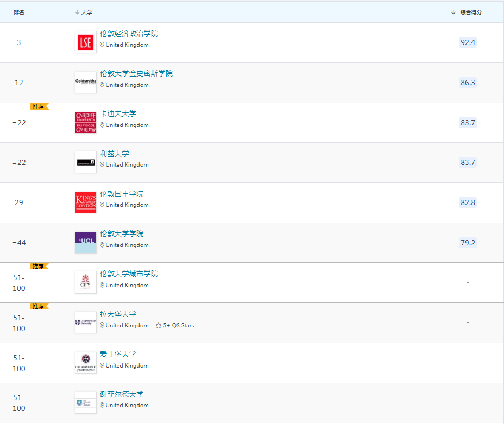Click the Loughborough University logo
Image resolution: width=504 pixels, height=424 pixels.
pos(85,322)
